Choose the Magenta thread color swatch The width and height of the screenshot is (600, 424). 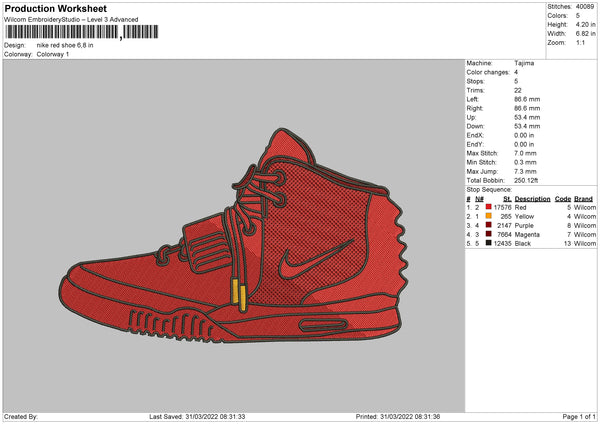488,234
